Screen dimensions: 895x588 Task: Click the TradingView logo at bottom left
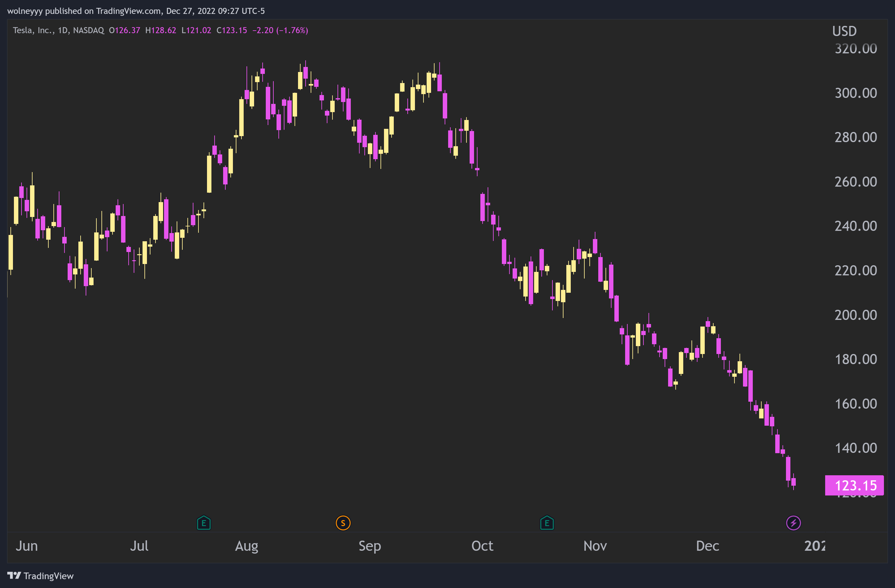(41, 576)
